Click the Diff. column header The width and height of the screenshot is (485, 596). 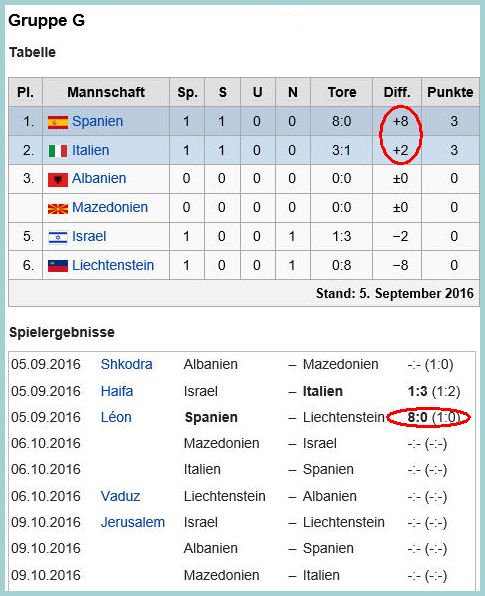(397, 92)
